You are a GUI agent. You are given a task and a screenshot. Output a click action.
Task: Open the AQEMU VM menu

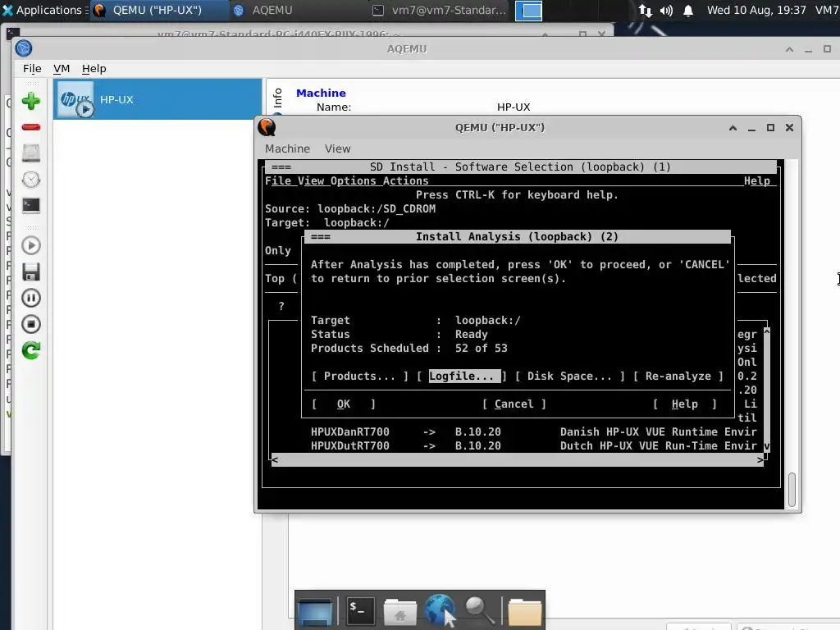pos(62,69)
